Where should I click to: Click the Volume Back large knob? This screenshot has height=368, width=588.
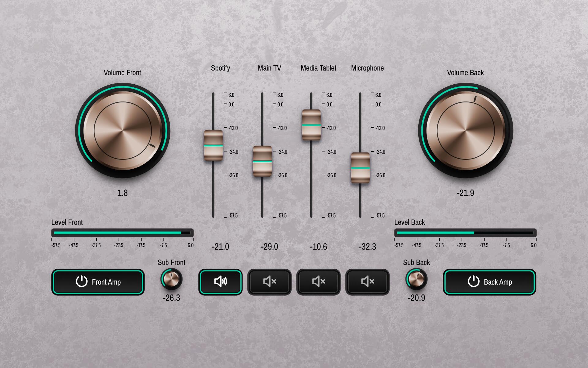pyautogui.click(x=466, y=131)
